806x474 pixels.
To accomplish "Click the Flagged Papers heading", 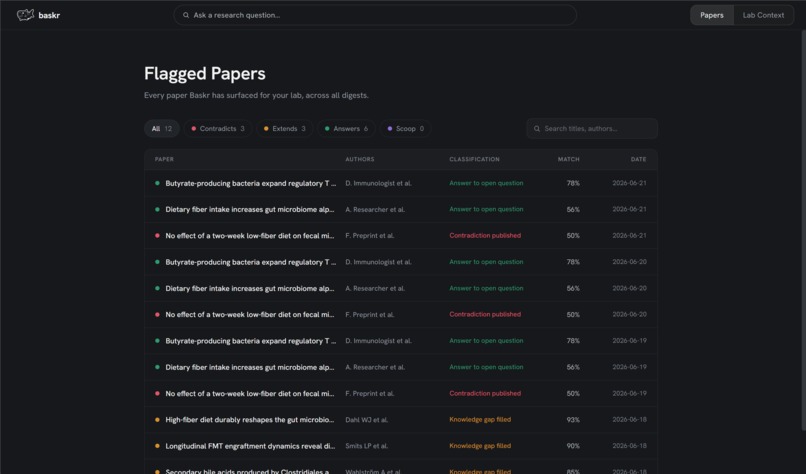I will (205, 74).
